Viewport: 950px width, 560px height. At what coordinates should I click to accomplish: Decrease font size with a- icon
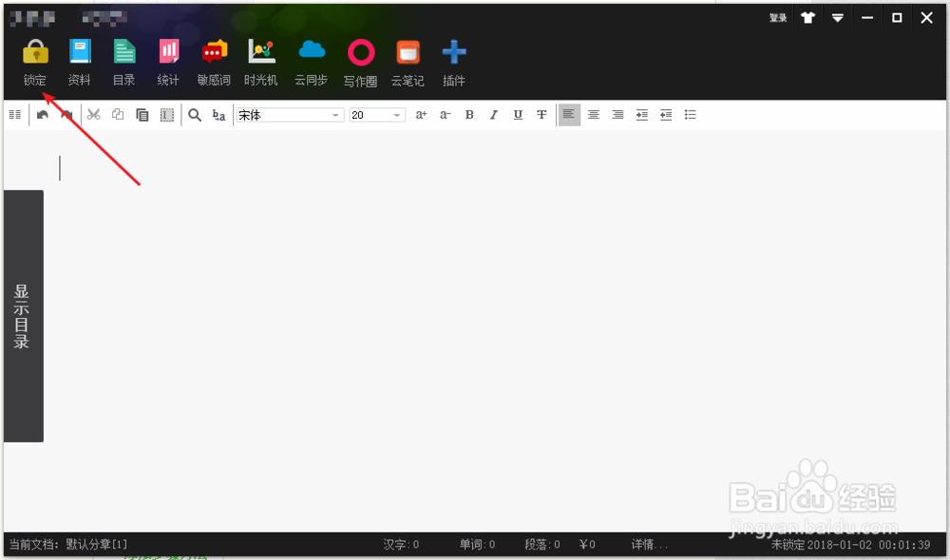click(x=446, y=115)
